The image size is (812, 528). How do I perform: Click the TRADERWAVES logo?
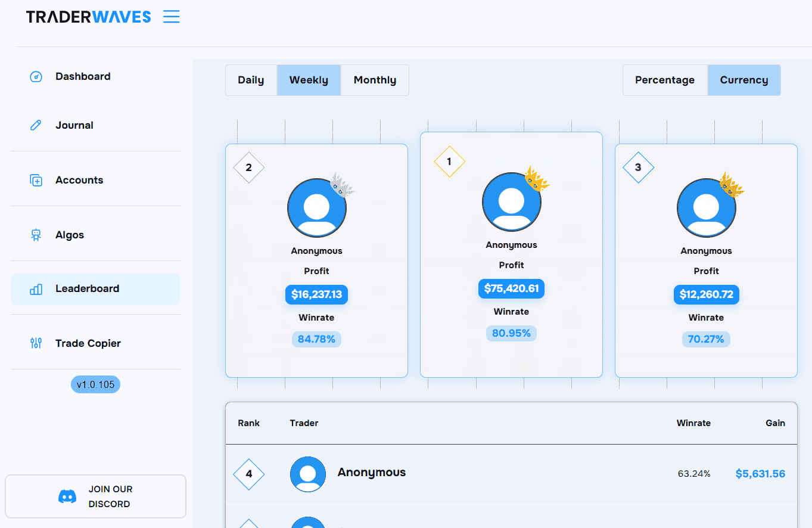tap(88, 17)
